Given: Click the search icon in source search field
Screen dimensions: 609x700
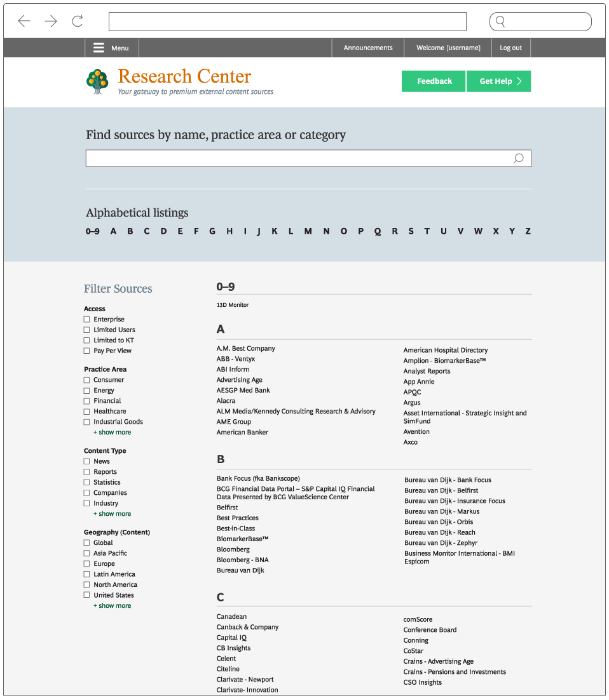Looking at the screenshot, I should pyautogui.click(x=518, y=158).
